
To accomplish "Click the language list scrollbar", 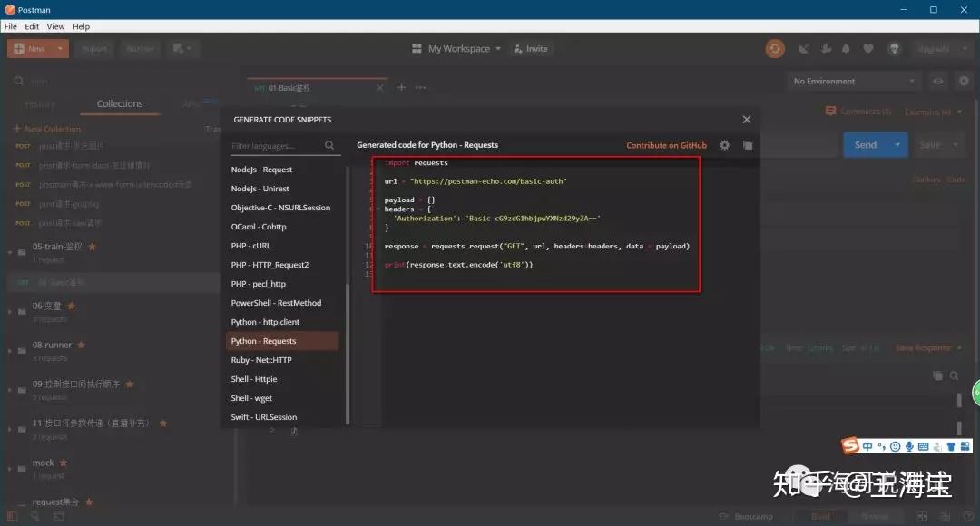I will [x=348, y=355].
